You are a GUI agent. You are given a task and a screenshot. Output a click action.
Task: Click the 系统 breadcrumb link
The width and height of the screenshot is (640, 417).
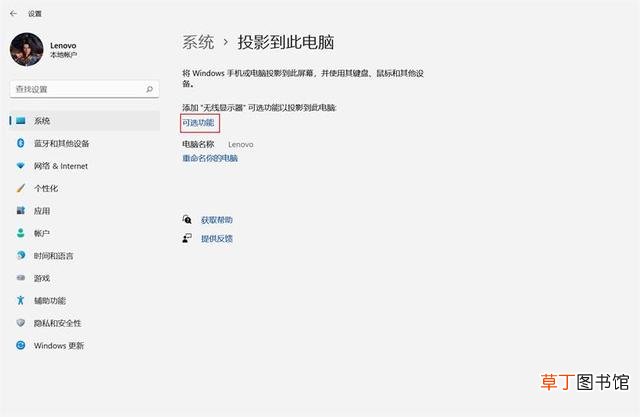(198, 42)
